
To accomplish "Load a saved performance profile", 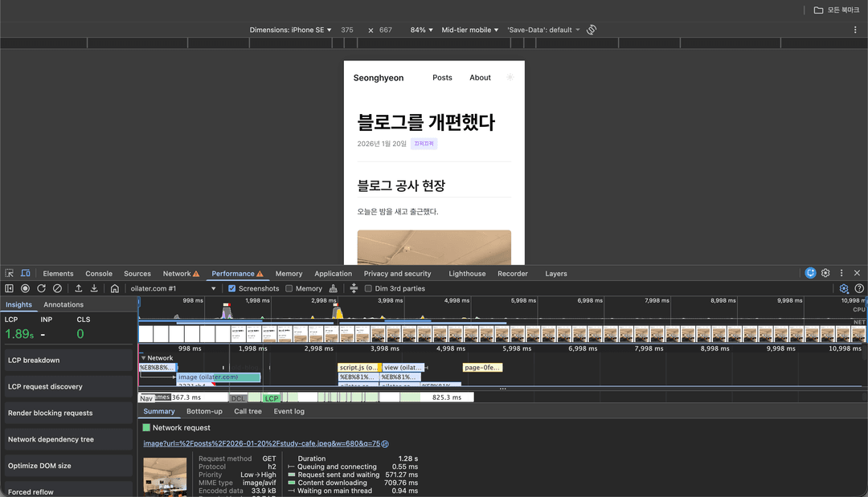I will coord(78,288).
